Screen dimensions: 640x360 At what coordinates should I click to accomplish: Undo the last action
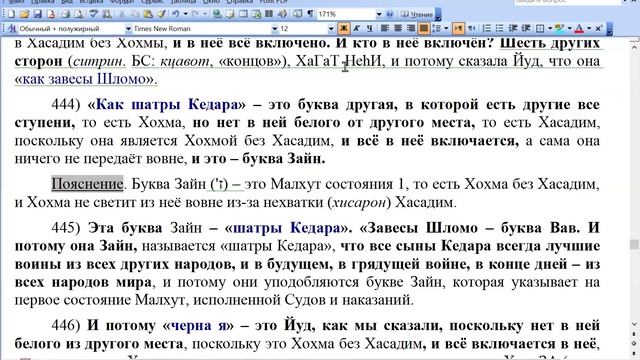(176, 14)
